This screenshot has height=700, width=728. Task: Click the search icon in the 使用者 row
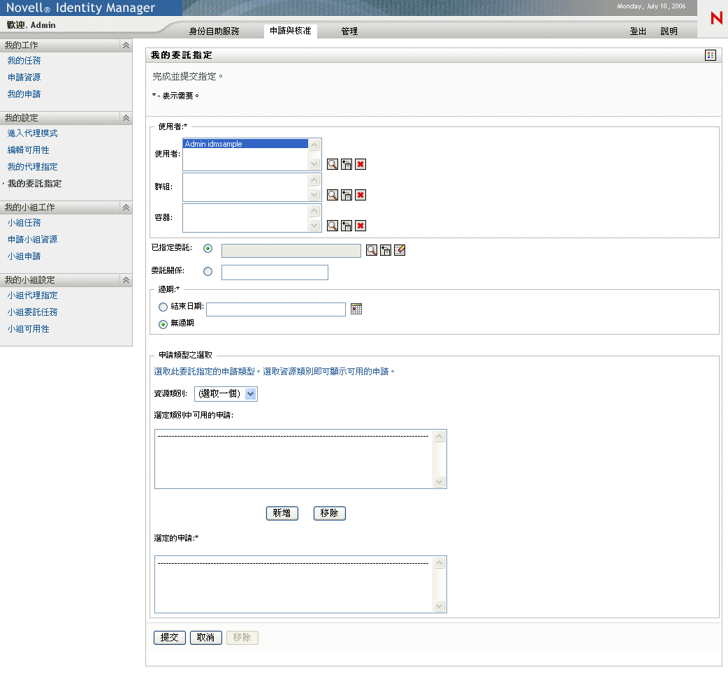click(x=333, y=164)
